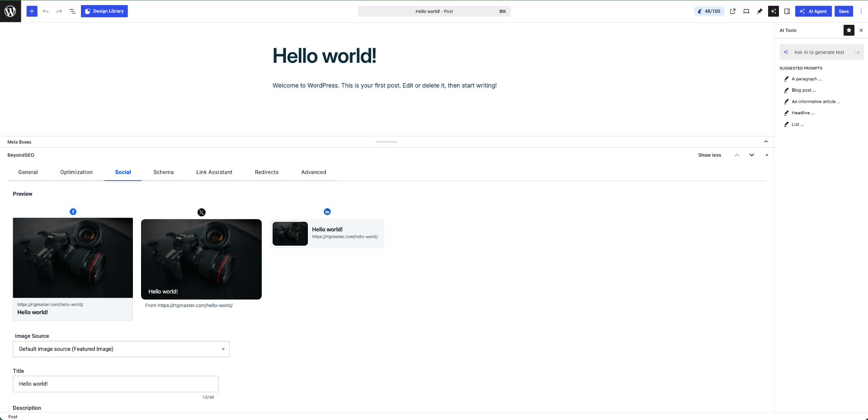This screenshot has width=868, height=420.
Task: Open the Image Source dropdown
Action: (x=121, y=349)
